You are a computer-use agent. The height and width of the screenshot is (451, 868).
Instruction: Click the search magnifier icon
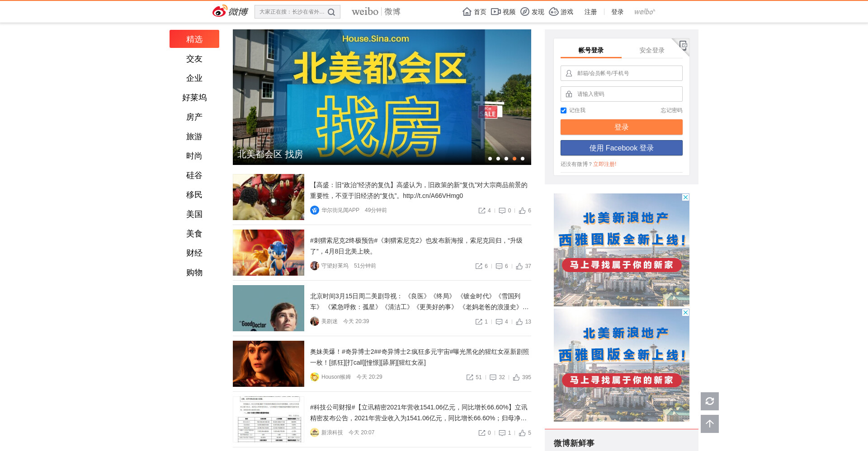[x=331, y=12]
